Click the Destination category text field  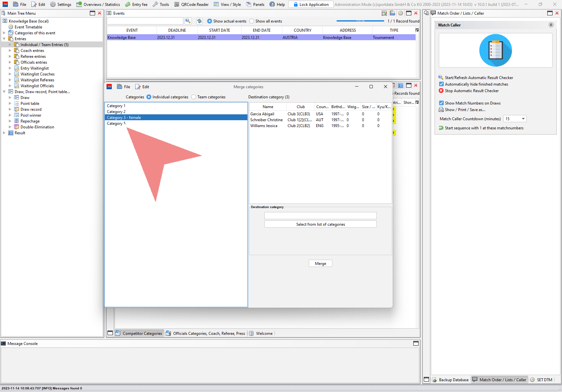pyautogui.click(x=320, y=216)
